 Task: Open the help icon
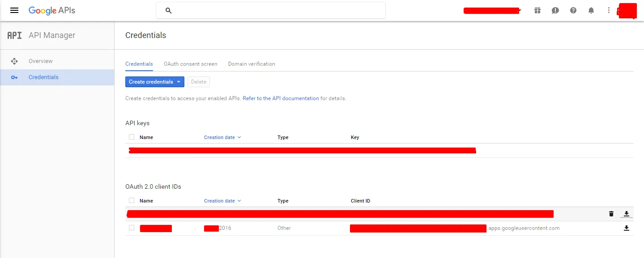(573, 10)
